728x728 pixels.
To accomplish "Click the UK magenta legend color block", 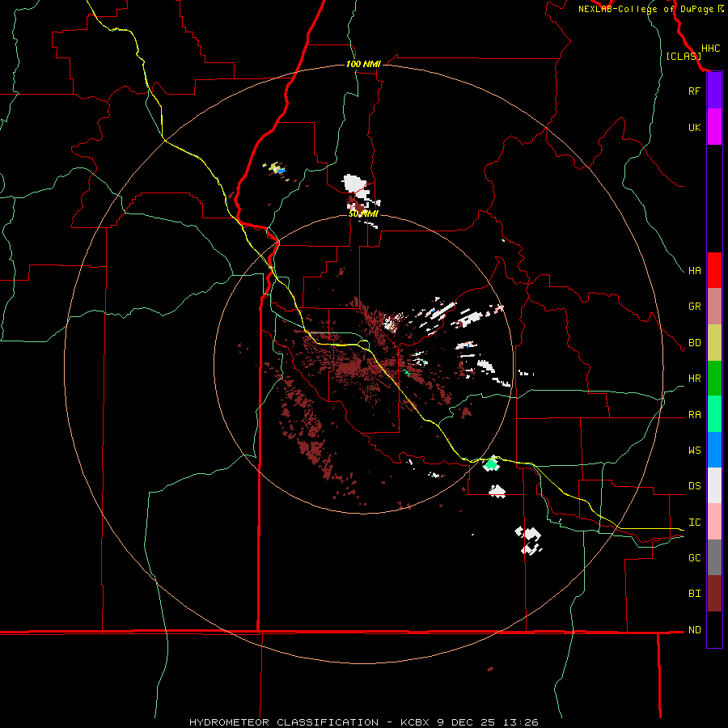I will pos(714,127).
